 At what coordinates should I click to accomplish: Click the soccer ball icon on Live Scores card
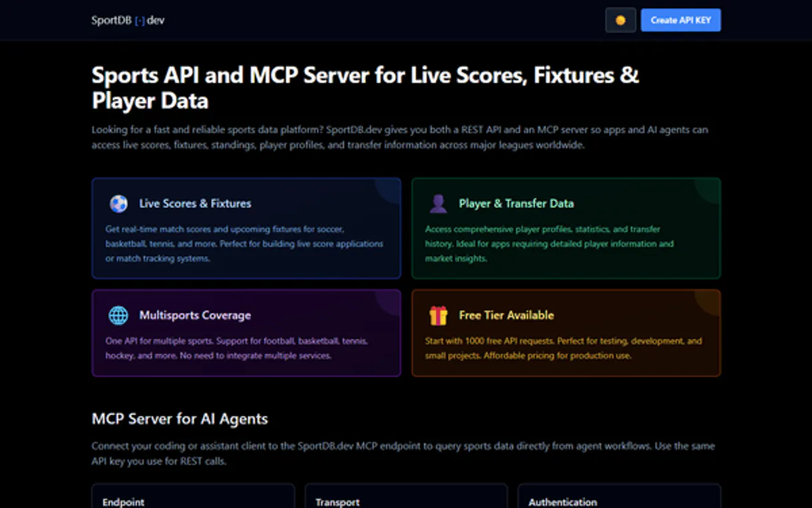click(119, 203)
